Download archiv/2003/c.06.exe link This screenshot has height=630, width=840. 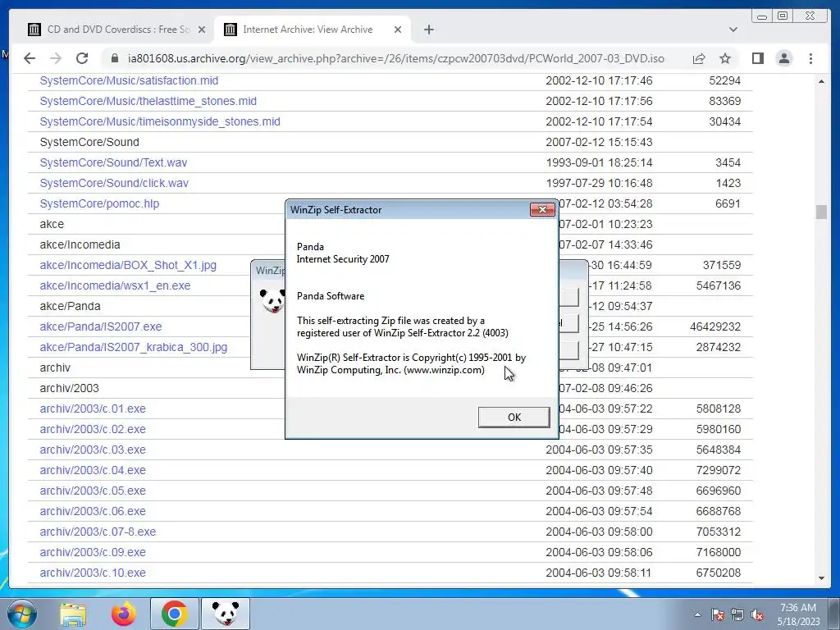(x=92, y=511)
